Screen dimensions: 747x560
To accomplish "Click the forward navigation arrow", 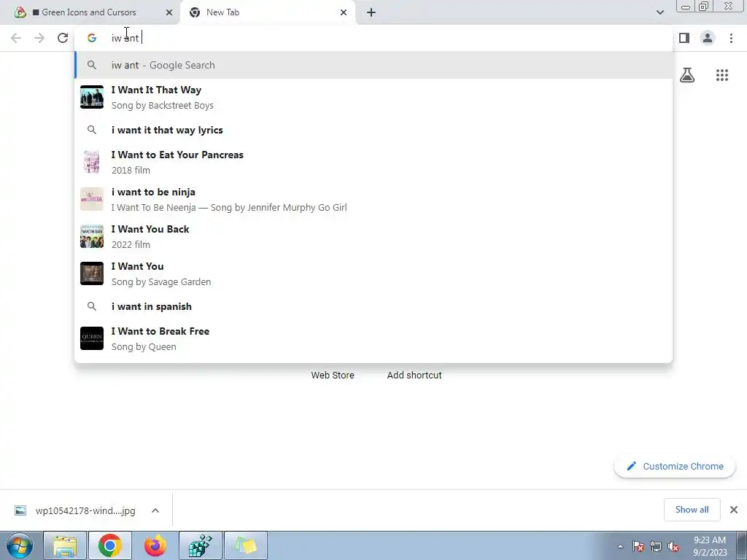I will [39, 38].
